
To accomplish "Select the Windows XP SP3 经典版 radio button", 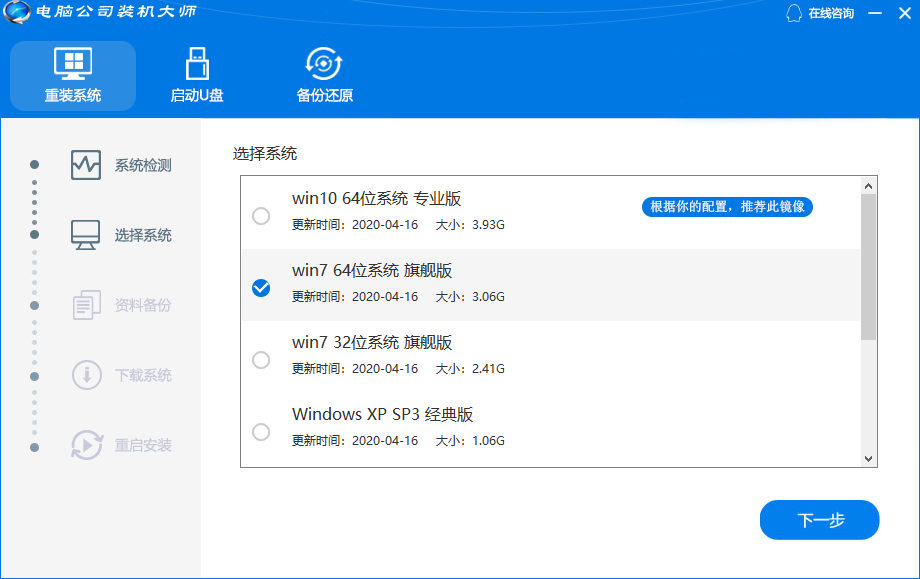I will pos(261,432).
